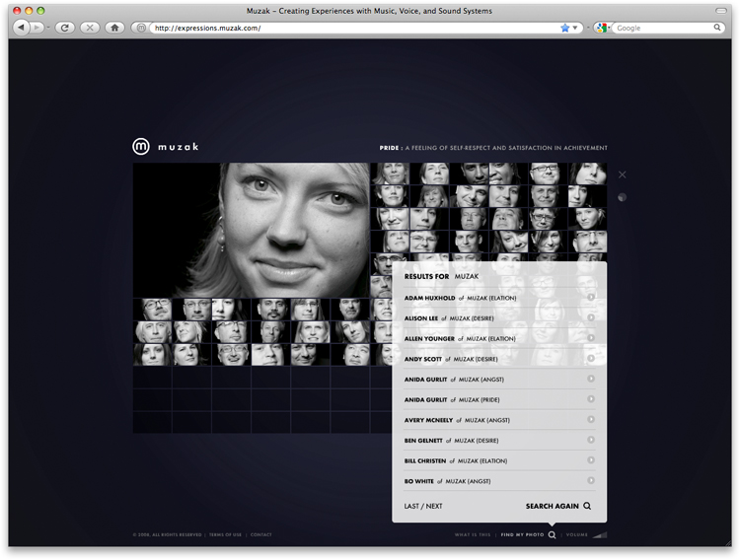Open Allen Younger result arrow

[x=590, y=338]
